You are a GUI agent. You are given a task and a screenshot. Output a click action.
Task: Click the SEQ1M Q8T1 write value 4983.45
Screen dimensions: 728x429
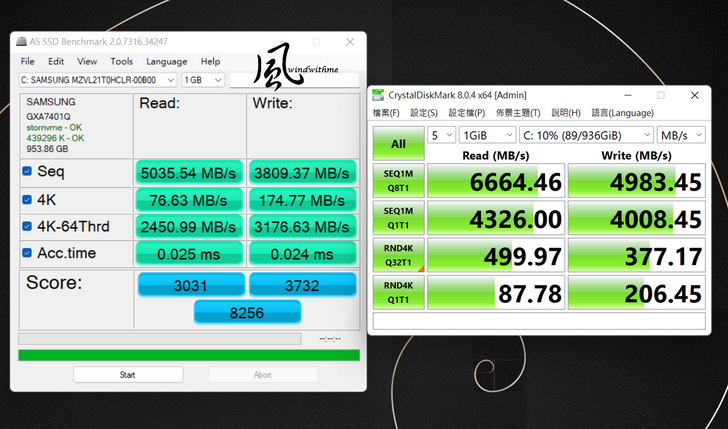point(637,181)
